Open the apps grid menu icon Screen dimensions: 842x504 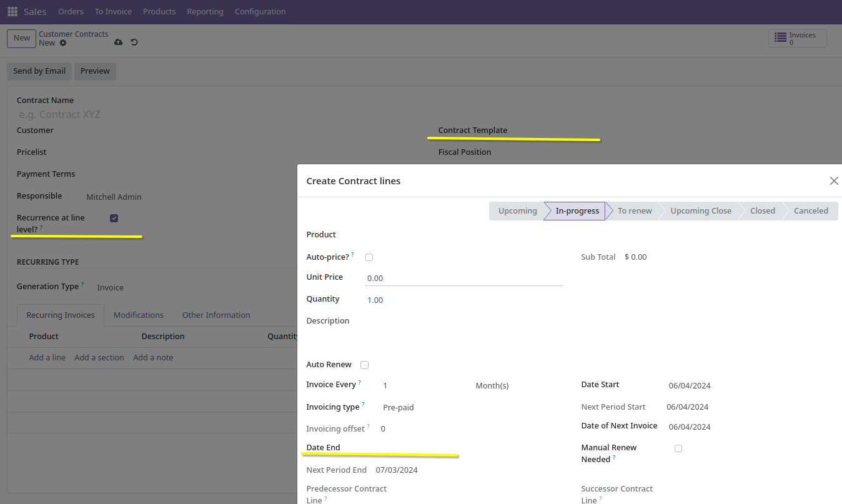[x=12, y=12]
